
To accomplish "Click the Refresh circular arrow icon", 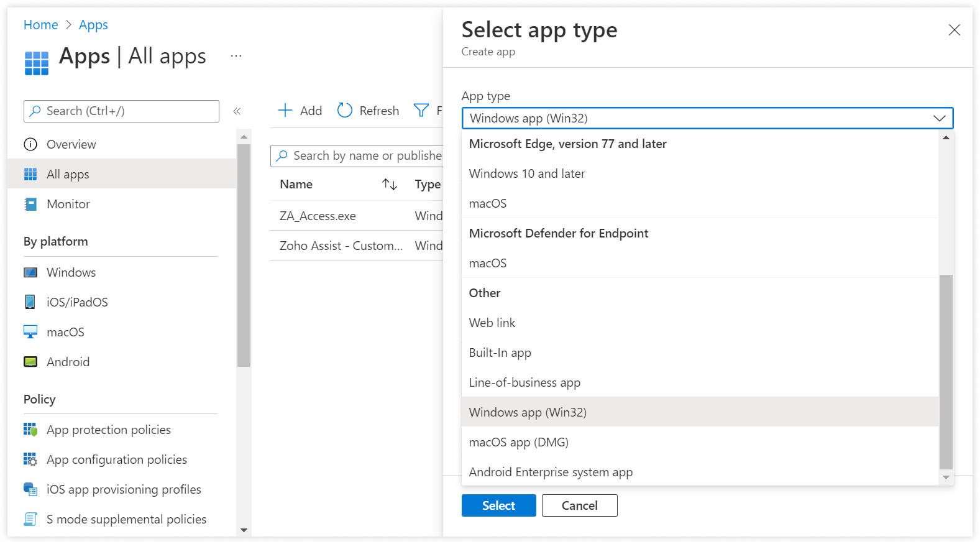I will (345, 111).
